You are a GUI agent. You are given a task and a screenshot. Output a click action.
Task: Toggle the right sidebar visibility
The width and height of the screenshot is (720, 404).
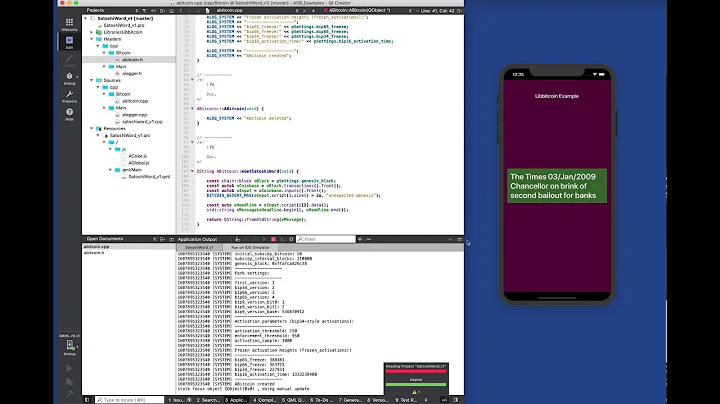(456, 400)
